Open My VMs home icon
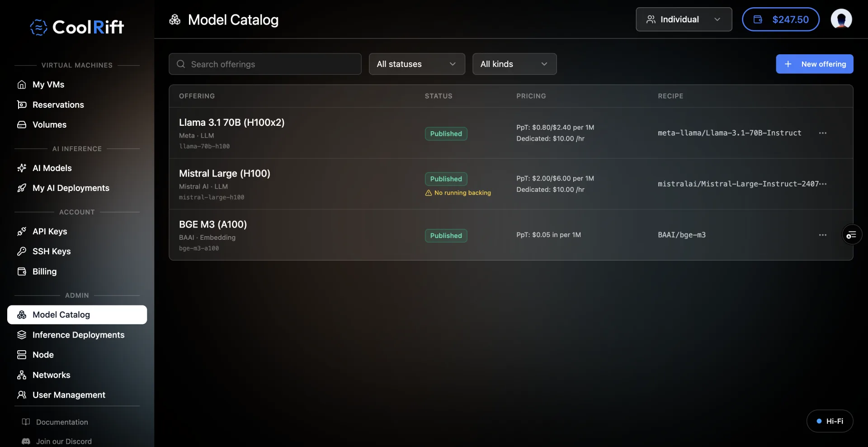The width and height of the screenshot is (868, 447). click(22, 85)
